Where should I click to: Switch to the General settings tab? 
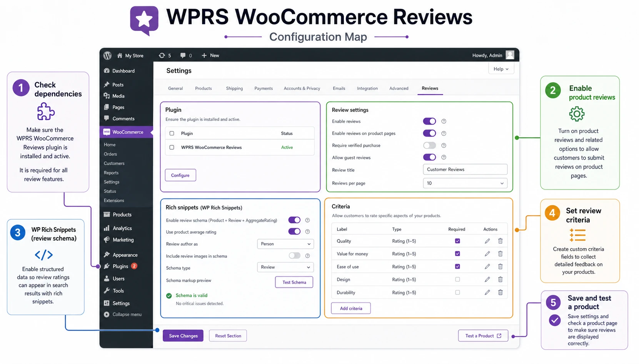[x=175, y=88]
